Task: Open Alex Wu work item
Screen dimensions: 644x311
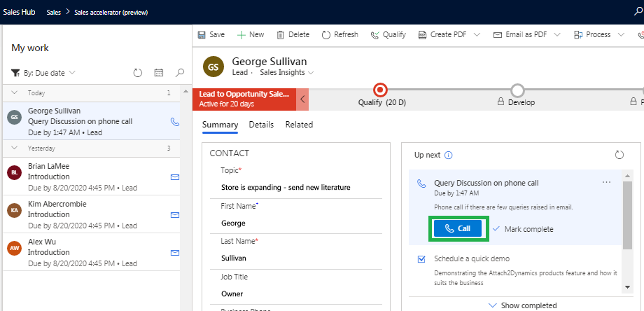Action: pos(92,252)
